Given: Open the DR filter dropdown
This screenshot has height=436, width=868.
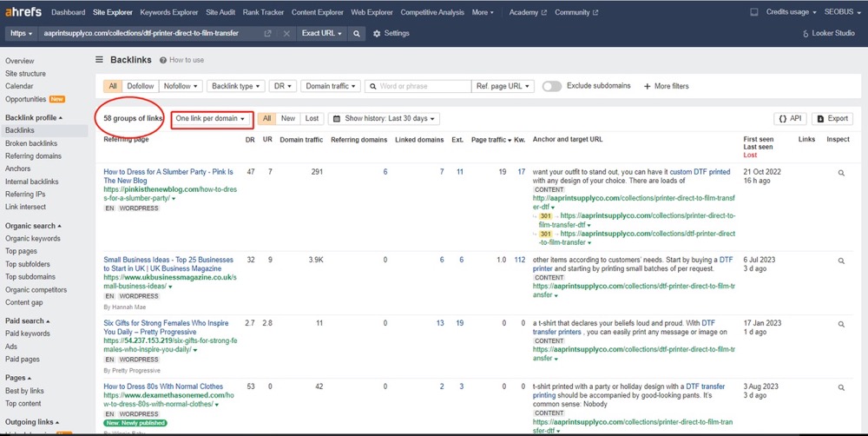Looking at the screenshot, I should pyautogui.click(x=283, y=86).
